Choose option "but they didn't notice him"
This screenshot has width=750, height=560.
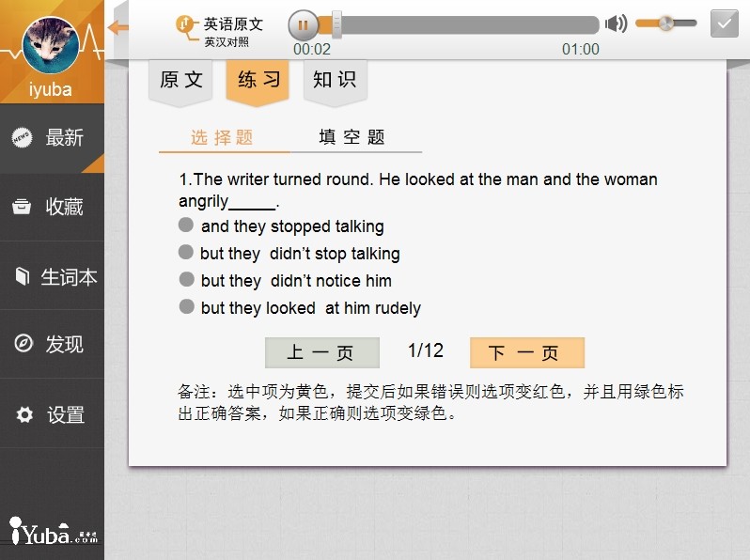pyautogui.click(x=186, y=280)
